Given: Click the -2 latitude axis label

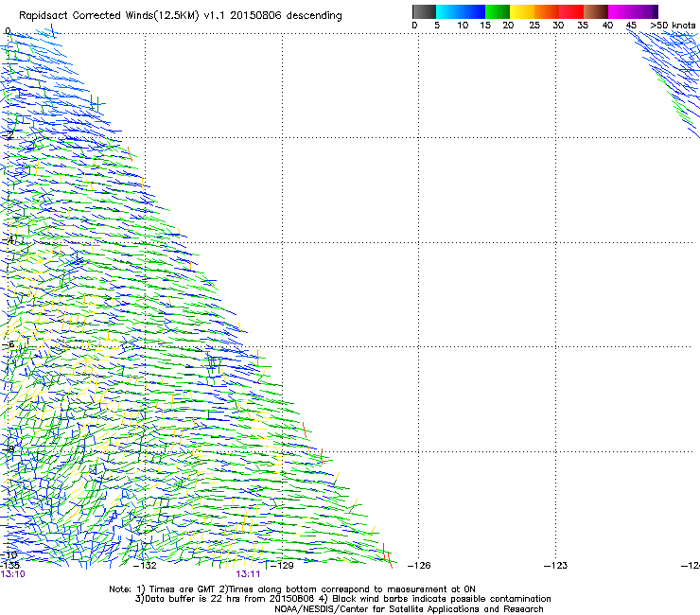Looking at the screenshot, I should click(8, 135).
